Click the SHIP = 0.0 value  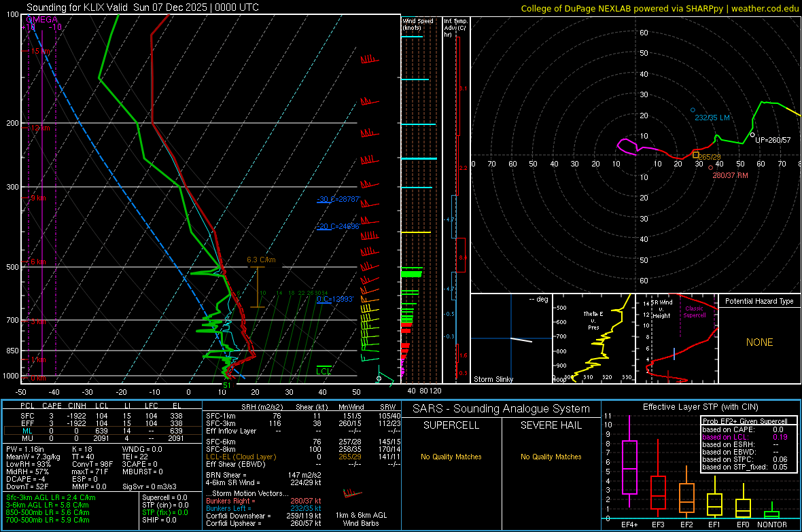pos(159,520)
